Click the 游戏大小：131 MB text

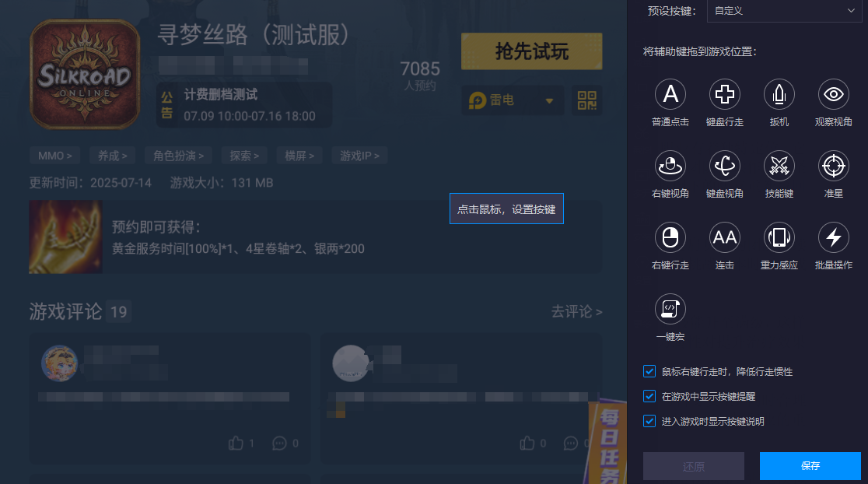pyautogui.click(x=222, y=183)
